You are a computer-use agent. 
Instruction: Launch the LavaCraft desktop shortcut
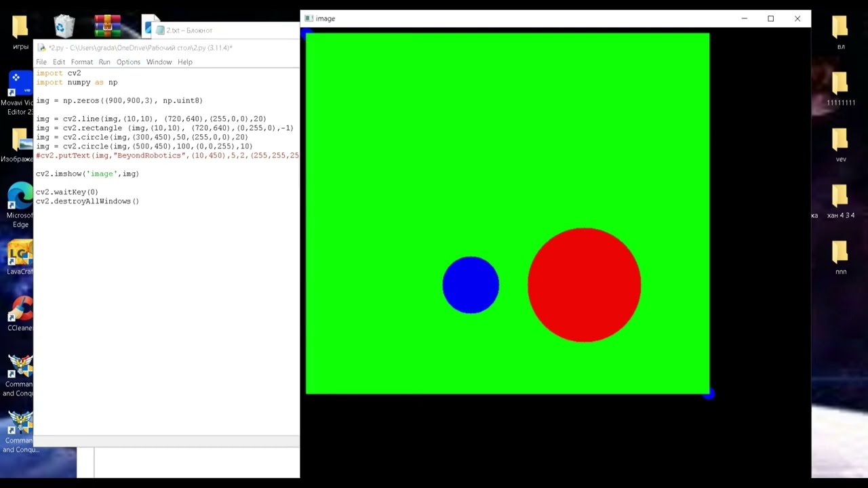(20, 258)
